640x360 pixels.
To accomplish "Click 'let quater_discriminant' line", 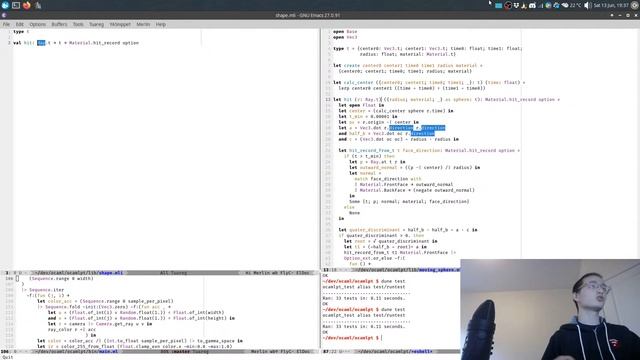I will pyautogui.click(x=408, y=230).
